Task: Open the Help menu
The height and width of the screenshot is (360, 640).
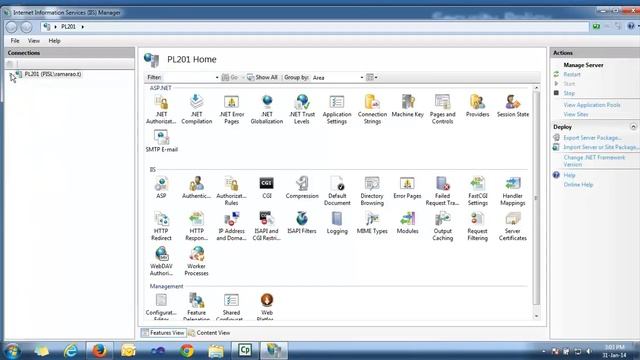Action: point(54,41)
